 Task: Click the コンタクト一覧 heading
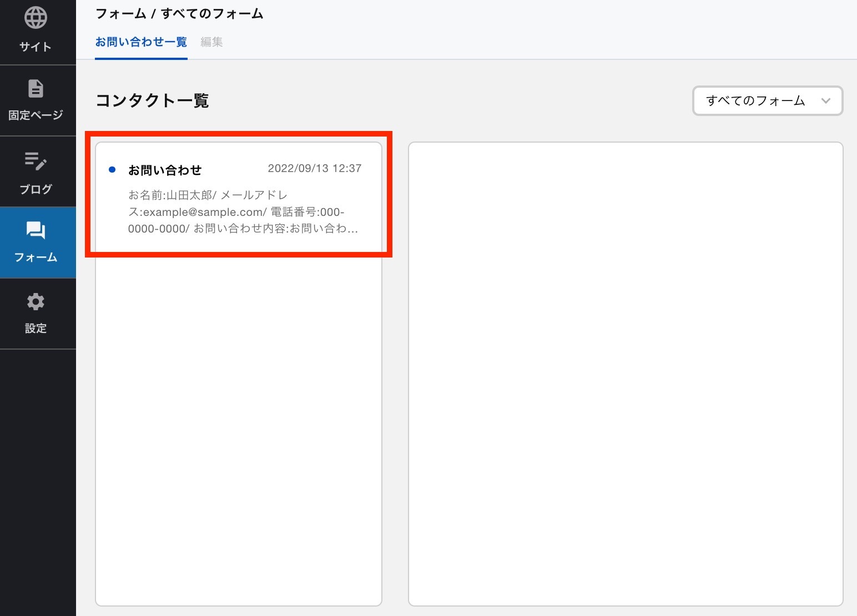point(152,100)
